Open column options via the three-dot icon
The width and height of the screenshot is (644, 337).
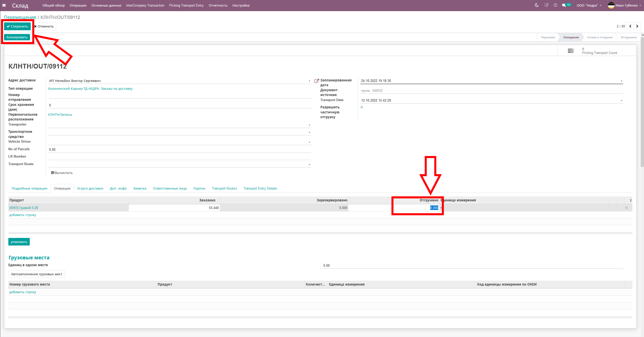630,200
